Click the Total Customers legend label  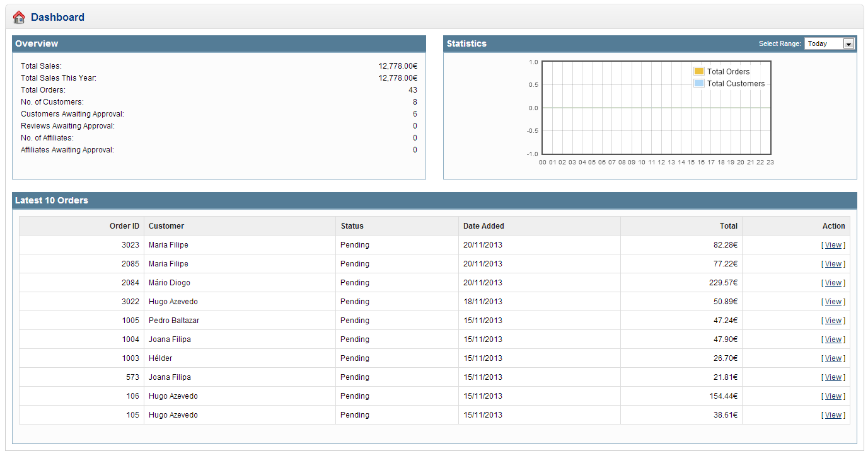point(736,84)
